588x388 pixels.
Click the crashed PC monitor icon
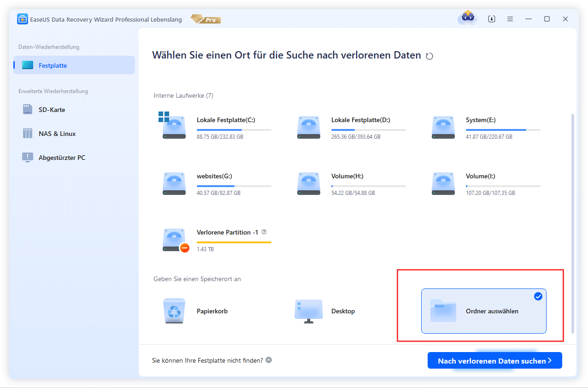tap(28, 158)
